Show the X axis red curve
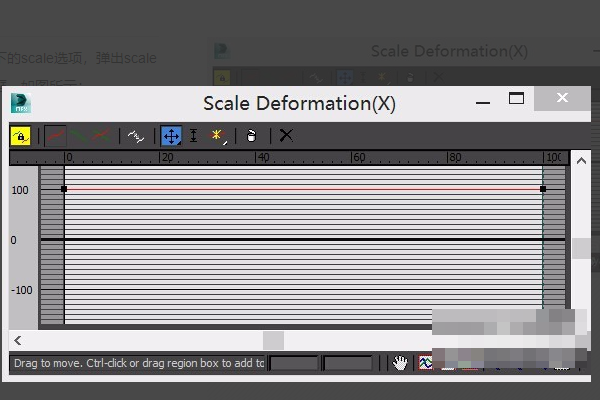Screen dimensions: 600x400 [56, 136]
